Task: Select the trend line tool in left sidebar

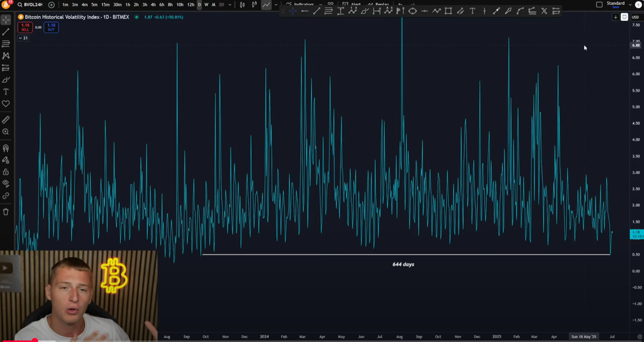Action: point(6,32)
